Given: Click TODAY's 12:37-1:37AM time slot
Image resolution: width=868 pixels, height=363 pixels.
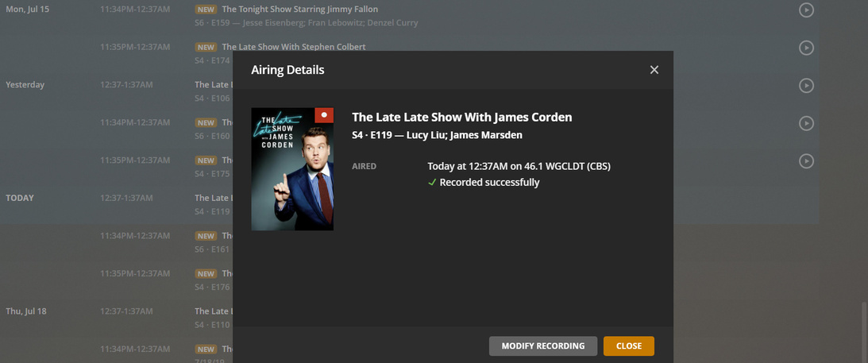Looking at the screenshot, I should pos(126,198).
